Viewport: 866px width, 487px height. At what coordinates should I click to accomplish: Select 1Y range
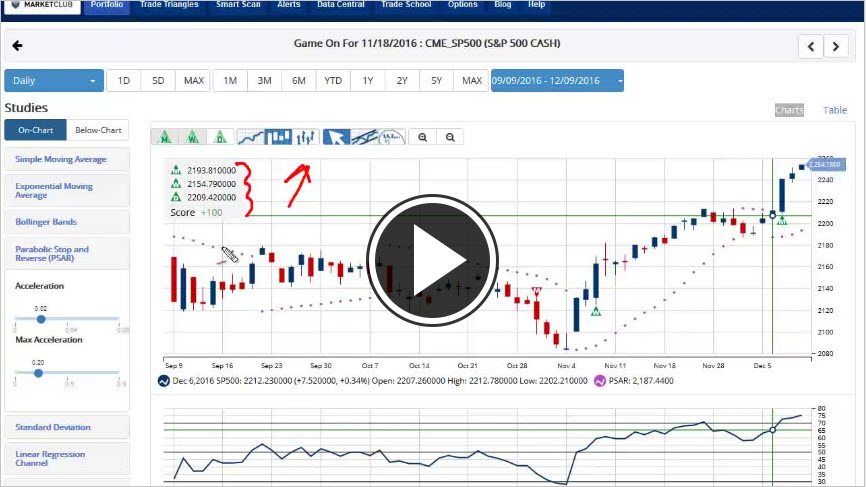(x=368, y=81)
